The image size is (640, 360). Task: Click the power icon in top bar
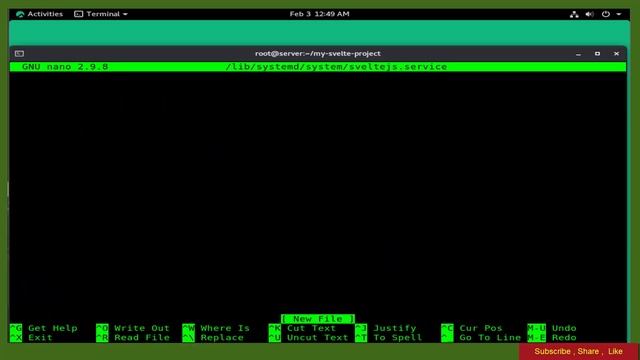click(x=606, y=14)
